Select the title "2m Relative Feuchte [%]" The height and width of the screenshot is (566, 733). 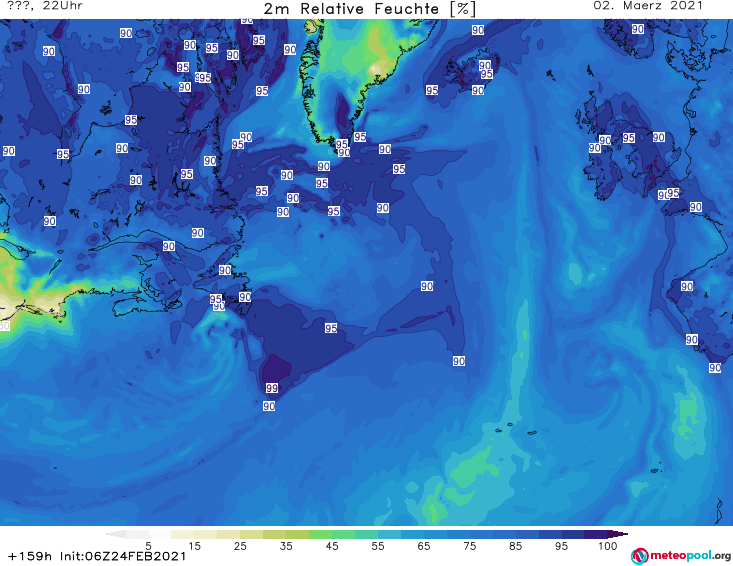(369, 9)
